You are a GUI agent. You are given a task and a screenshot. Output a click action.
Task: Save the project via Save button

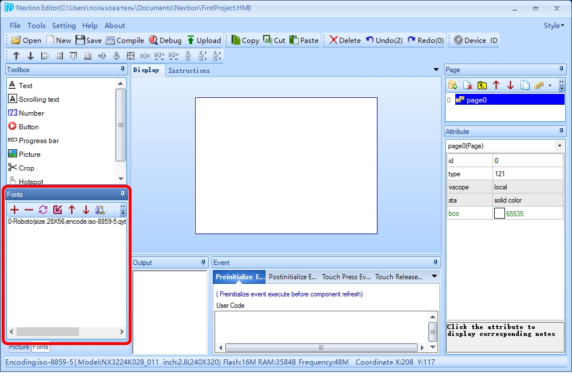click(89, 40)
